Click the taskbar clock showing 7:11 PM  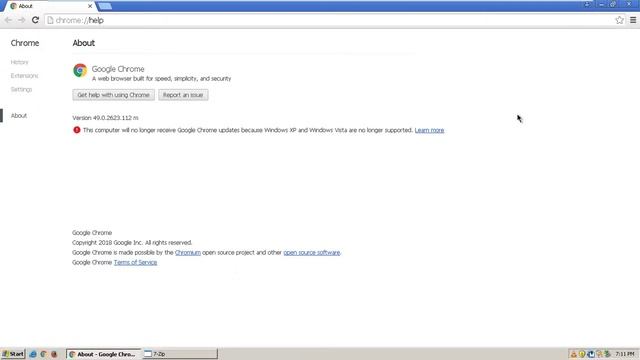coord(625,354)
